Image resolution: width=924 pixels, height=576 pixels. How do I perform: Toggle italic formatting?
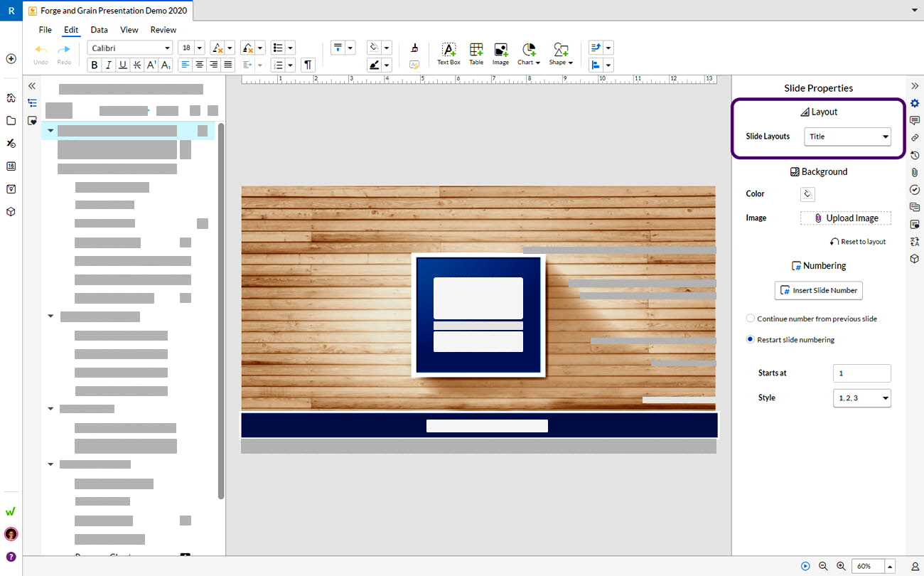tap(108, 65)
